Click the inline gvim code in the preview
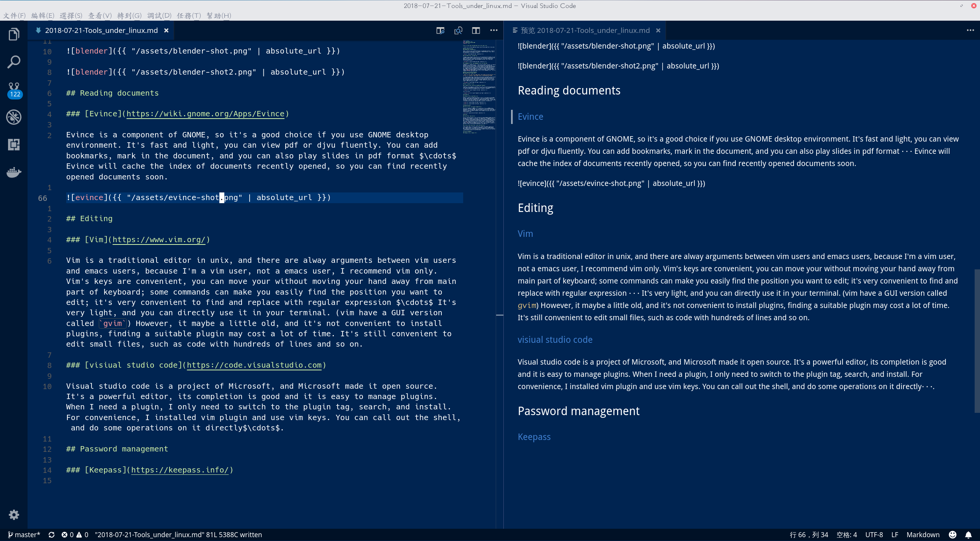The height and width of the screenshot is (541, 980). (x=527, y=305)
